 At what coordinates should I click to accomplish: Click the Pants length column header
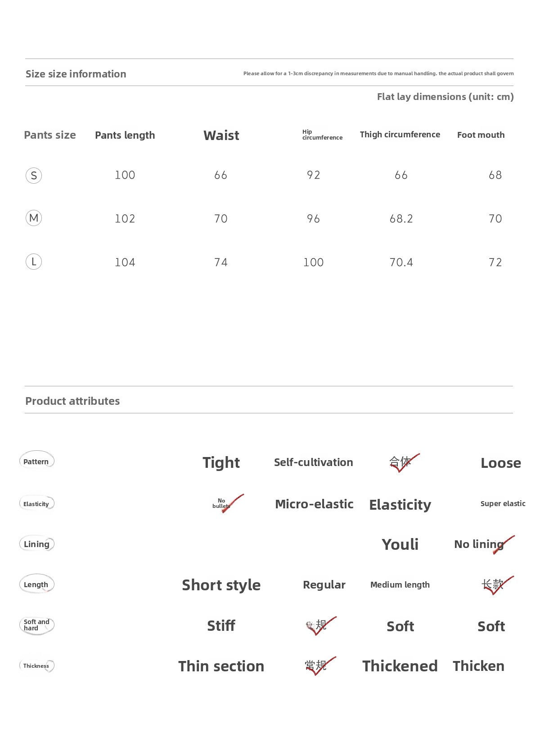(x=125, y=135)
